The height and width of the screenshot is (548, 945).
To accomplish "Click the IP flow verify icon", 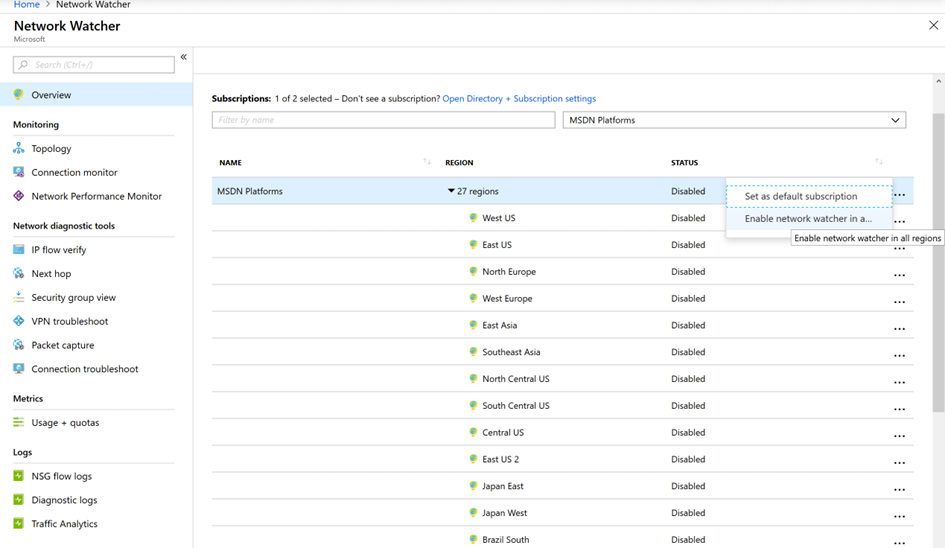I will pos(19,250).
